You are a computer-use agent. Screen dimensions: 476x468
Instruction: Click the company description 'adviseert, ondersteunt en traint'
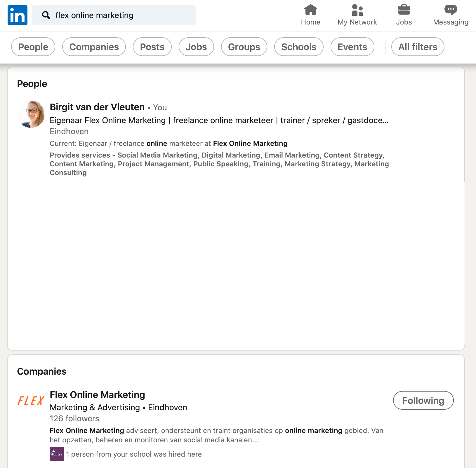coord(216,435)
